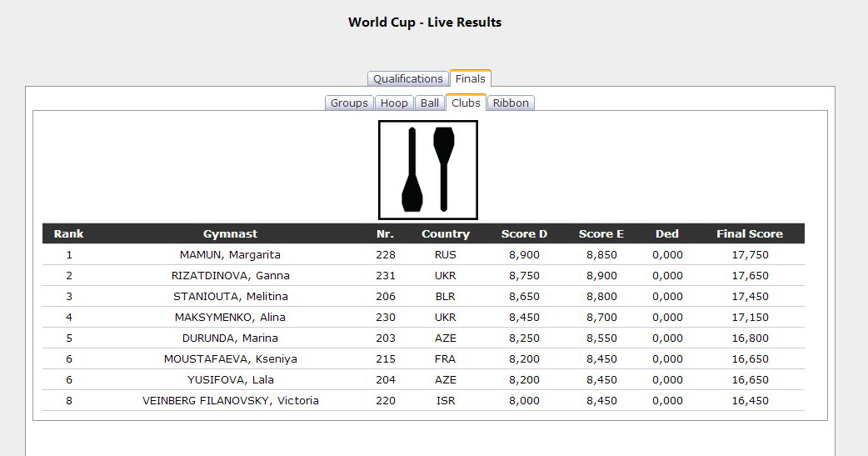Image resolution: width=868 pixels, height=456 pixels.
Task: Click DURUNDA, Marina's final score 16,800
Action: [x=749, y=338]
